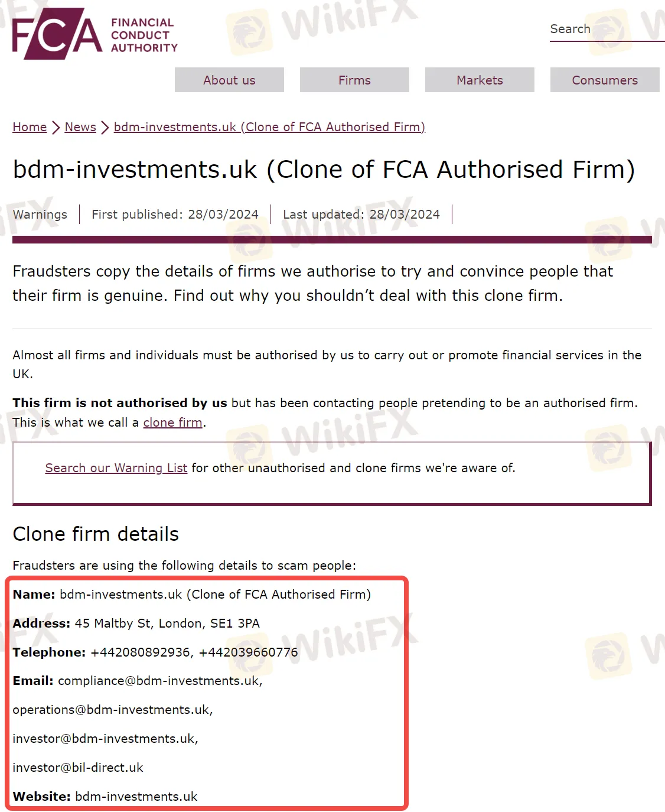Follow the 'clone firm' link
The image size is (665, 812).
(x=172, y=423)
